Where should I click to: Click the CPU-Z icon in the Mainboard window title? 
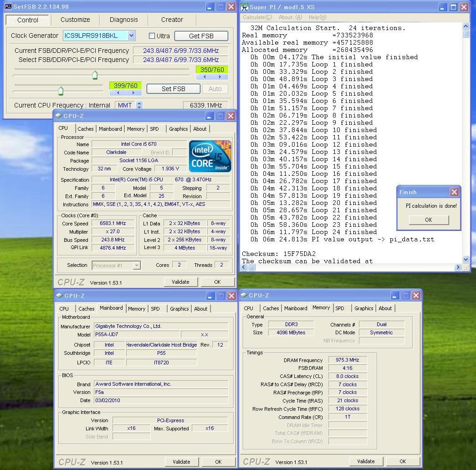(x=59, y=296)
